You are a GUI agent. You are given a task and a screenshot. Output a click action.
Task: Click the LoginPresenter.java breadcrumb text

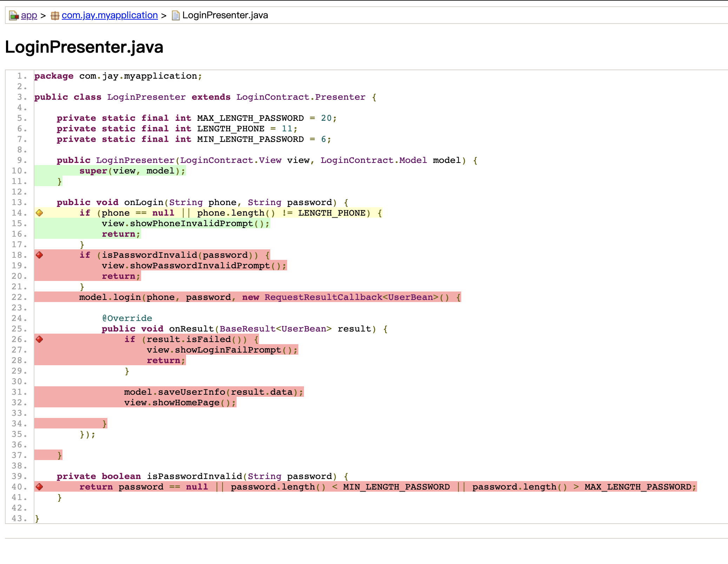coord(225,15)
